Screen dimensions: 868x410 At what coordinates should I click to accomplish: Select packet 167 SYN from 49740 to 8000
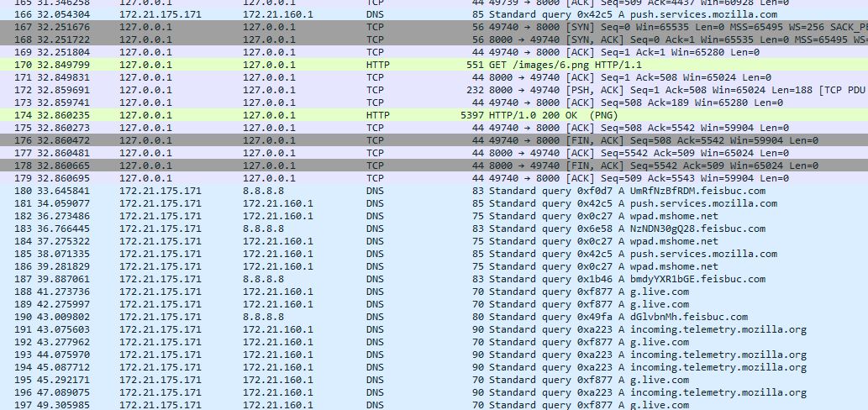tap(434, 27)
